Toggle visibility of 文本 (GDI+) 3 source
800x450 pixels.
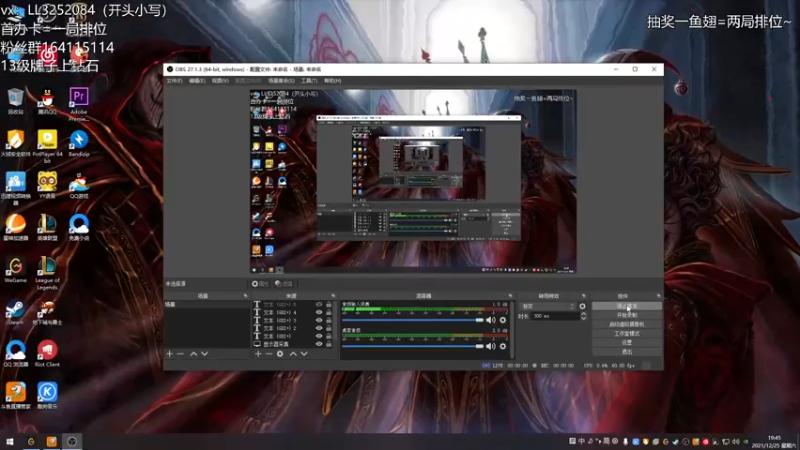(x=319, y=320)
